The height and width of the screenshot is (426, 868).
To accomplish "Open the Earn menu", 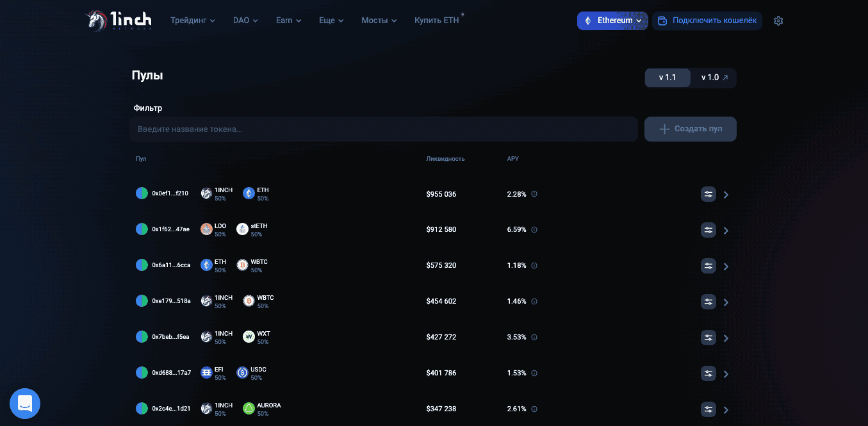I will click(289, 20).
